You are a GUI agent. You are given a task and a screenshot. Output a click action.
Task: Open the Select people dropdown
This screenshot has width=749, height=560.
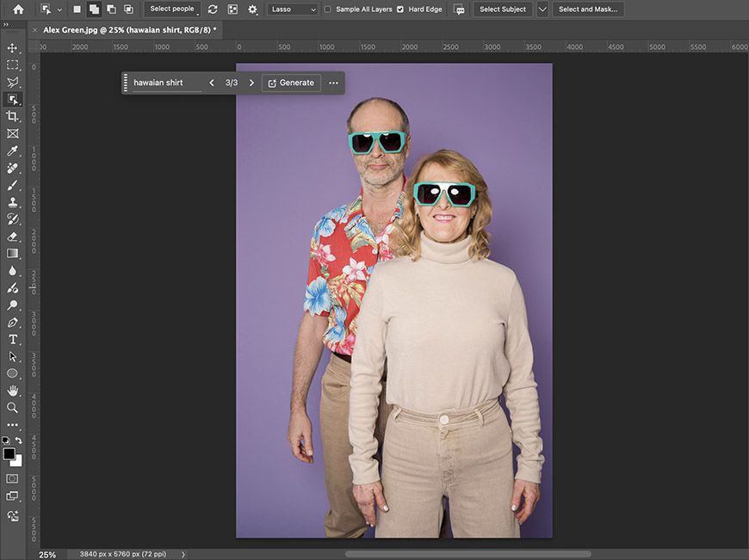click(172, 9)
